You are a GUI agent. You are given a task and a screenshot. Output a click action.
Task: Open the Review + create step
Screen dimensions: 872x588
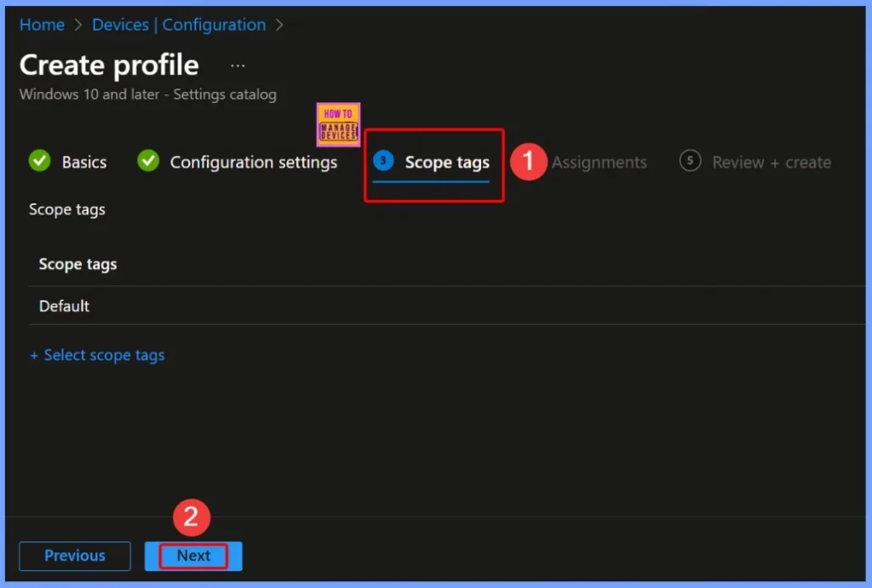(771, 162)
